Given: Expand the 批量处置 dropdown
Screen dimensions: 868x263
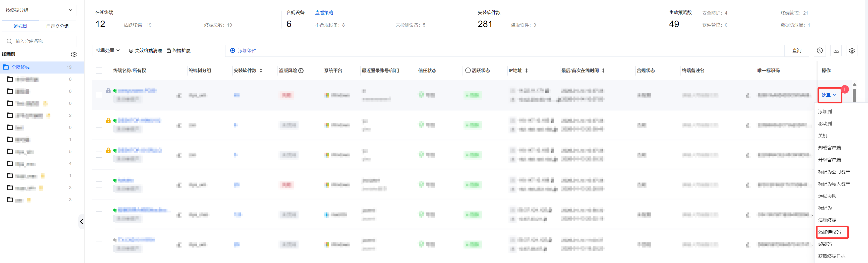Looking at the screenshot, I should pyautogui.click(x=108, y=50).
